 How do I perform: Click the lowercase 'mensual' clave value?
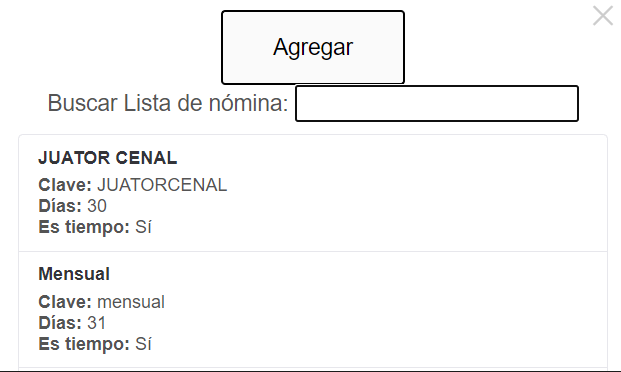click(x=131, y=302)
